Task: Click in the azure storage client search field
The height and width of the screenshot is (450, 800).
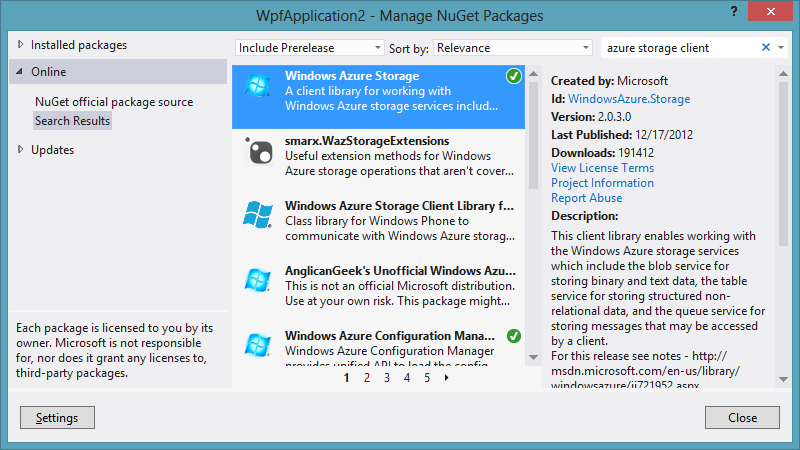Action: pyautogui.click(x=680, y=48)
